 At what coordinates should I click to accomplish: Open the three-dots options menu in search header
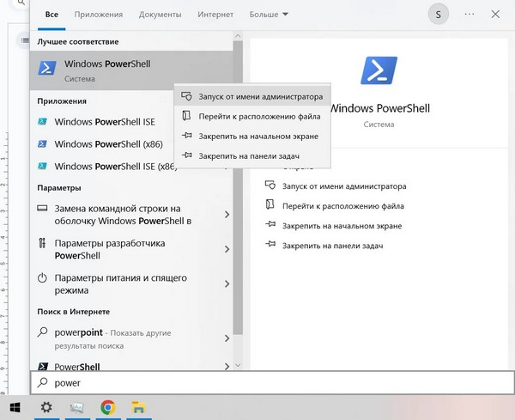pos(469,15)
